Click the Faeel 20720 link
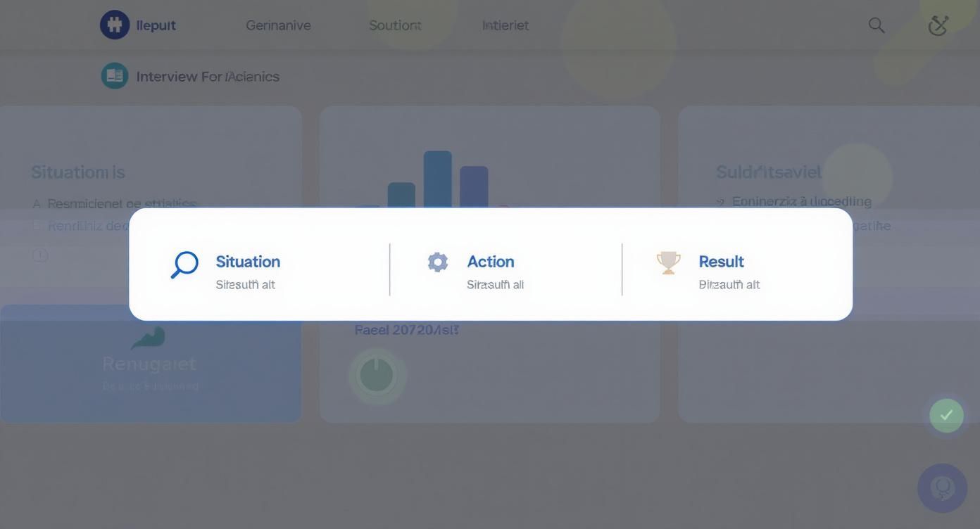 coord(406,330)
